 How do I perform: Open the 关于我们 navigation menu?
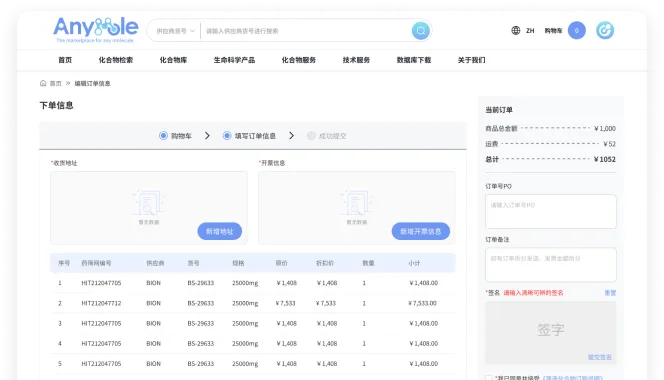[471, 60]
